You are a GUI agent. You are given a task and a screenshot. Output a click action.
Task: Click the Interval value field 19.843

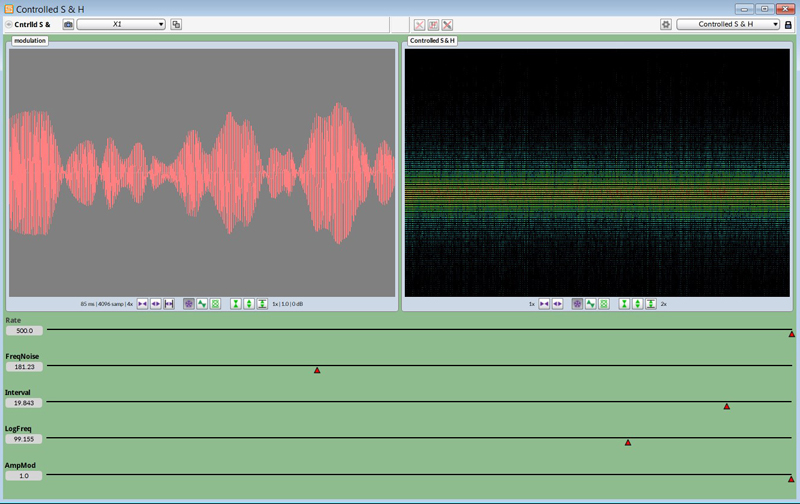(x=24, y=403)
